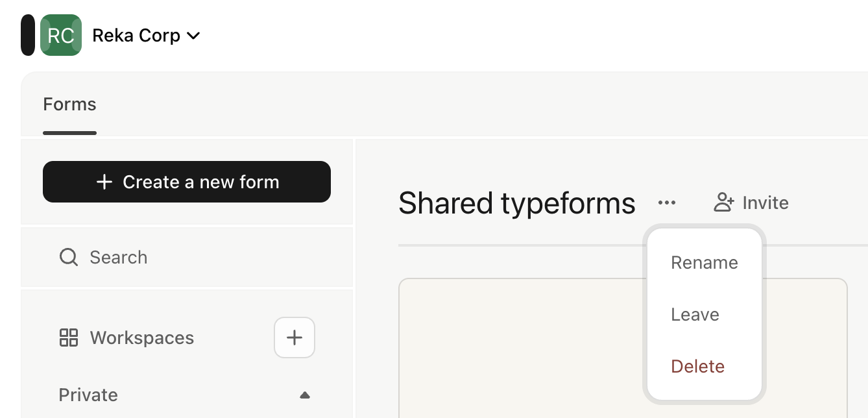
Task: Click the Create a new form button
Action: pos(187,182)
